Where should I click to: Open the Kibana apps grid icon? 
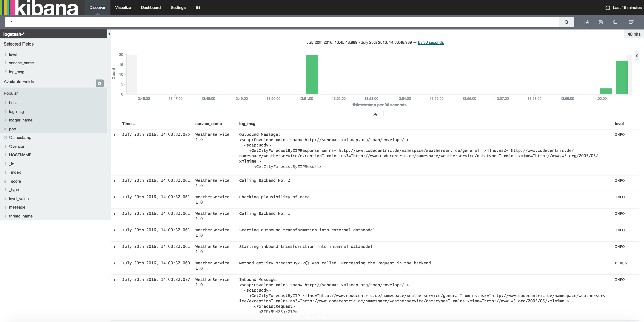[197, 8]
